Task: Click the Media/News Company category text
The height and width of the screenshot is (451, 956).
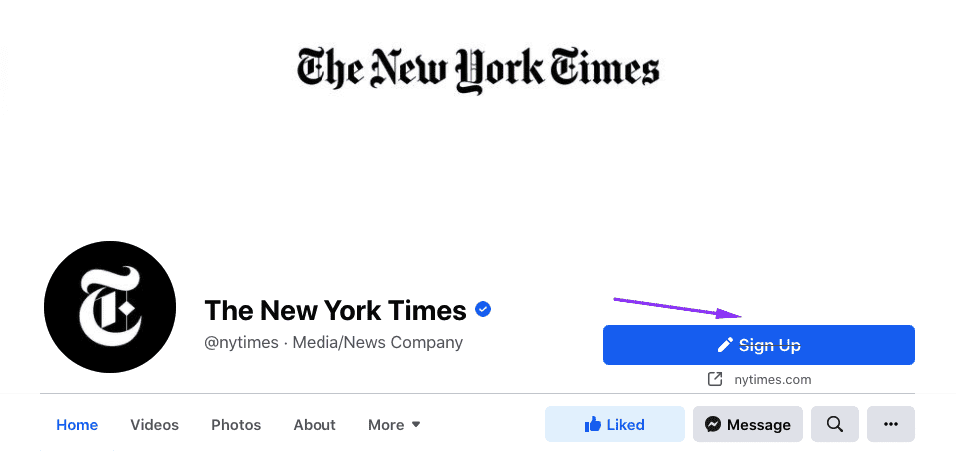Action: [x=377, y=343]
